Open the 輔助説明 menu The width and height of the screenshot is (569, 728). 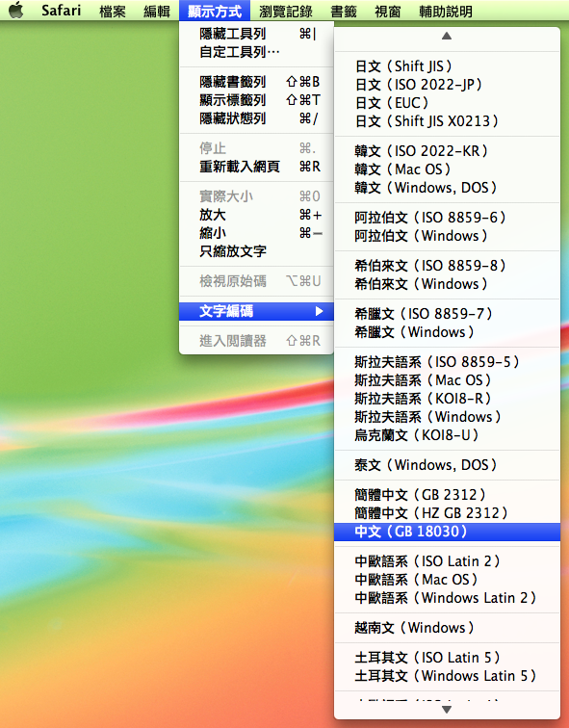click(446, 11)
